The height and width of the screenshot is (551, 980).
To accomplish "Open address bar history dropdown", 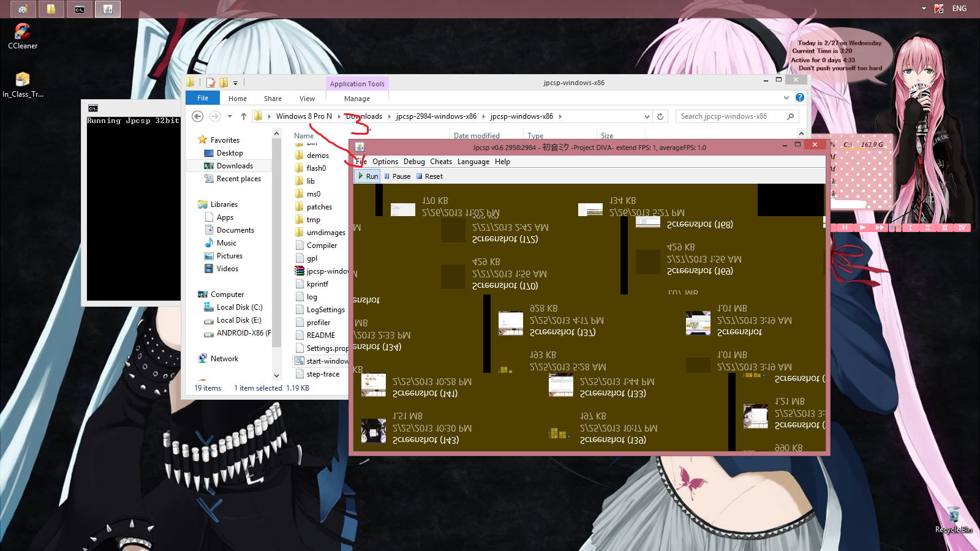I will [x=647, y=116].
